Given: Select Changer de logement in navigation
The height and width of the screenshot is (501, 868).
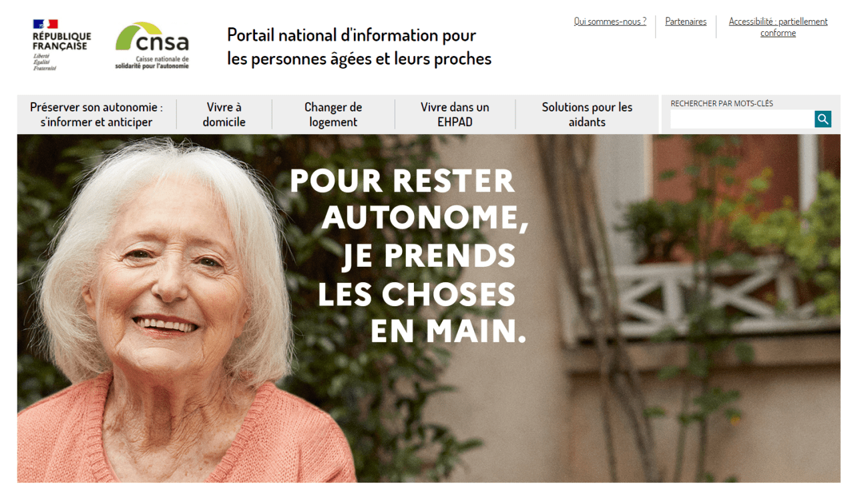Looking at the screenshot, I should [x=333, y=115].
